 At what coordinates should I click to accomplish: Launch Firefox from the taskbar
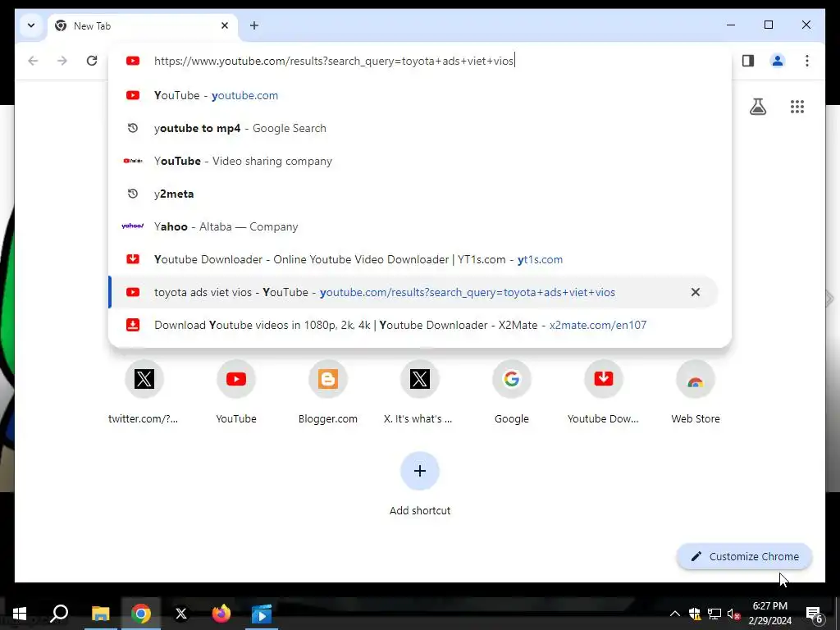point(221,614)
